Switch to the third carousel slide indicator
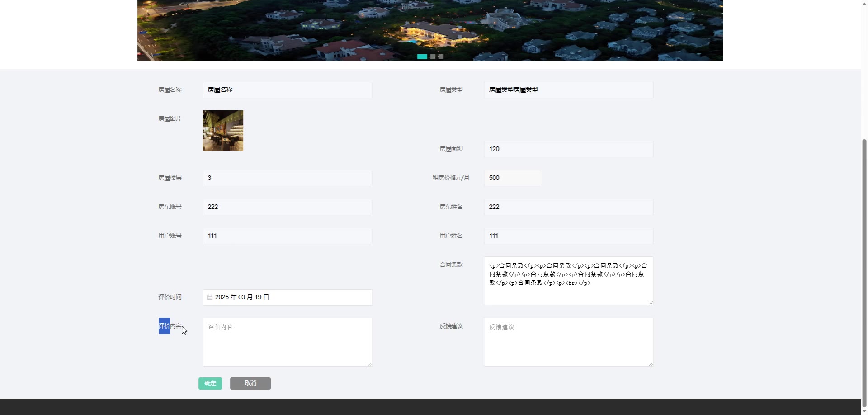 point(441,57)
